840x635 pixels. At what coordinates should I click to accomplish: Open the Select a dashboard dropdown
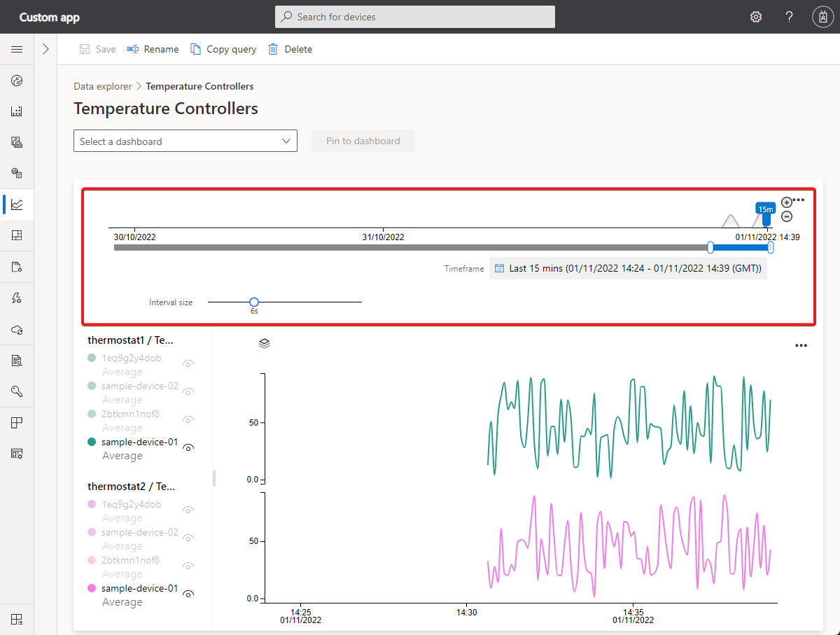185,141
